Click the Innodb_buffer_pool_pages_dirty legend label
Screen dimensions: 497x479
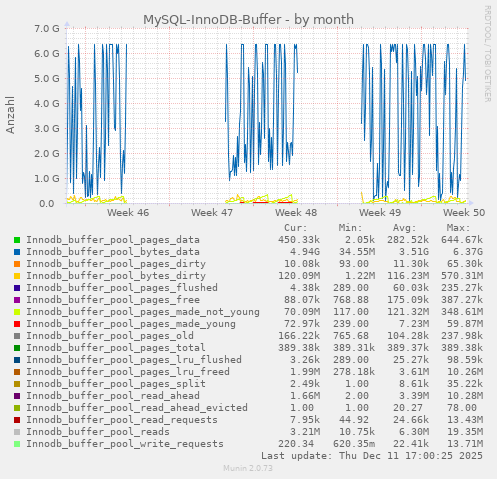click(x=116, y=264)
